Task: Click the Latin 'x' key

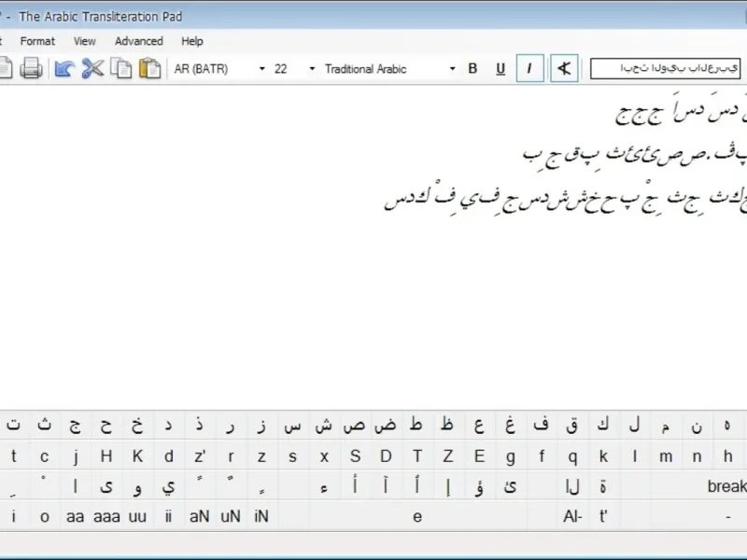Action: click(x=324, y=456)
